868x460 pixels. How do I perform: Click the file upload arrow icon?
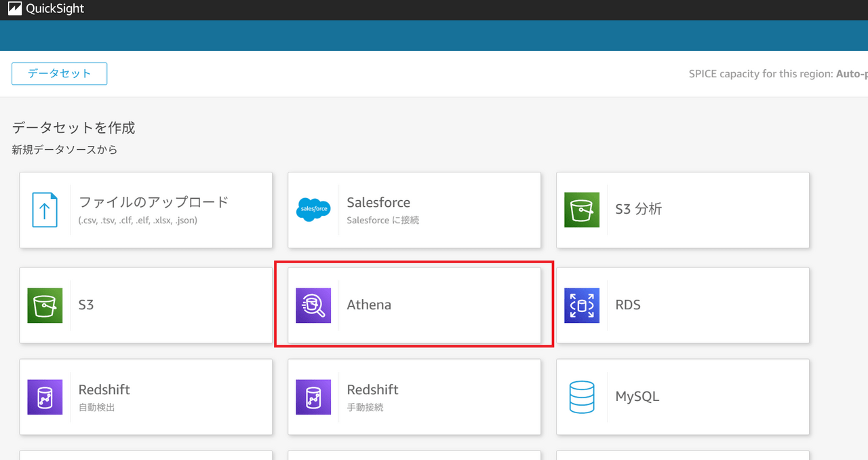(45, 210)
